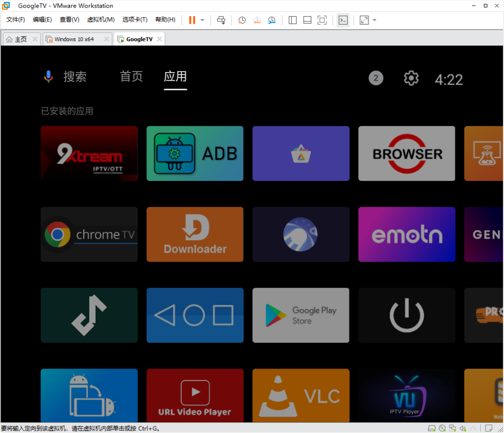Open the notifications badge showing 2
Screen dimensions: 504x433
click(x=375, y=78)
